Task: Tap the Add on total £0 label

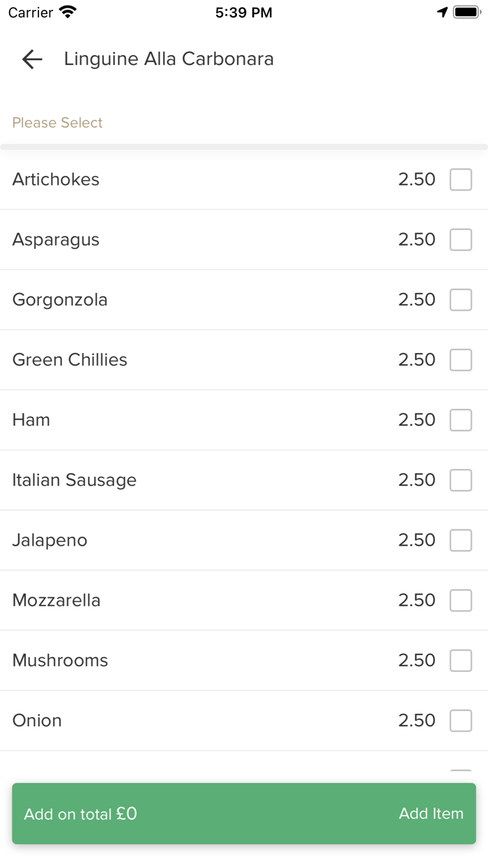Action: tap(80, 814)
